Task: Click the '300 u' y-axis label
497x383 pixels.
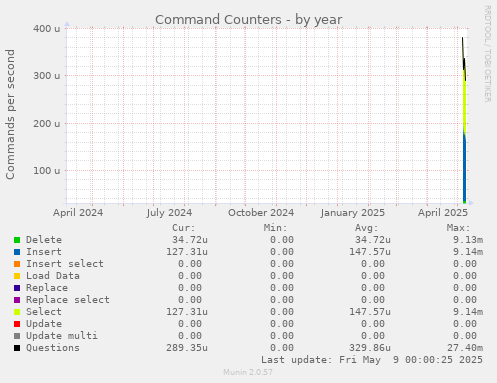Action: [x=47, y=76]
